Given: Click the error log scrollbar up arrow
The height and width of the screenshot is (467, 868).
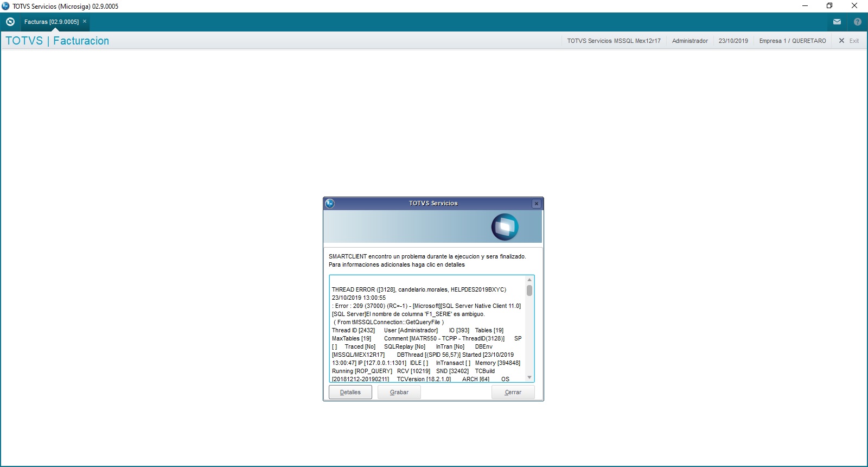Looking at the screenshot, I should point(529,280).
